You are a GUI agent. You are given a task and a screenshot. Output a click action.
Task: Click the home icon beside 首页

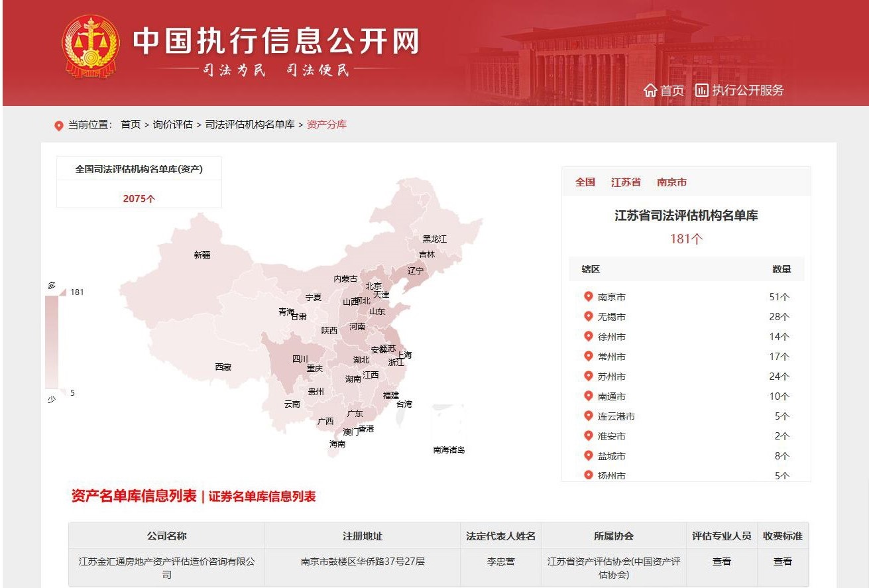[x=650, y=91]
